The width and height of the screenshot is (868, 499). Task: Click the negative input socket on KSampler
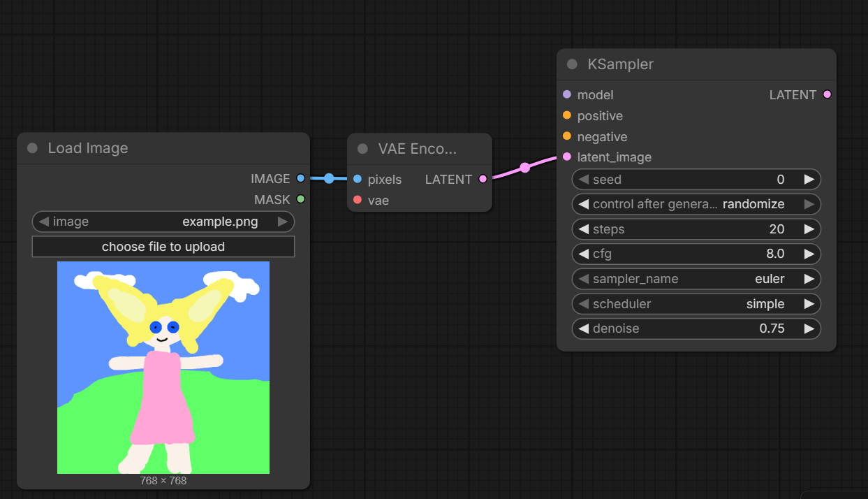[566, 136]
